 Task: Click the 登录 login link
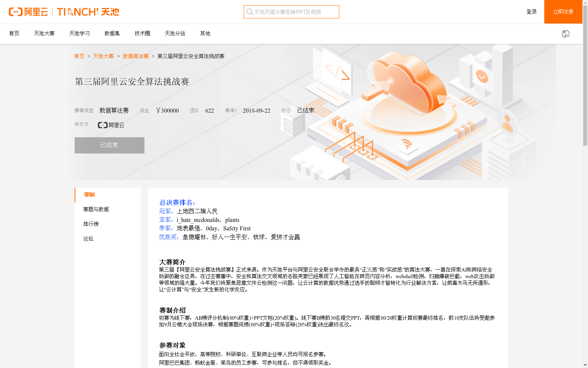point(531,12)
